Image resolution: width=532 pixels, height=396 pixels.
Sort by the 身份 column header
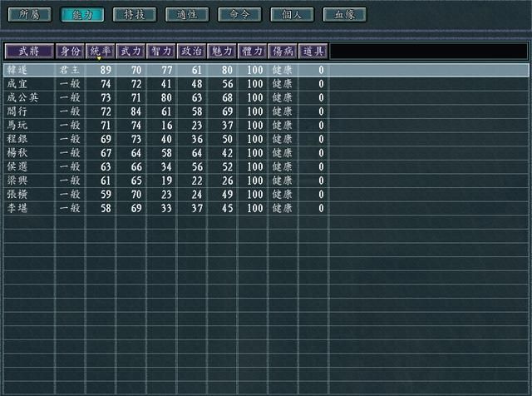tap(70, 51)
